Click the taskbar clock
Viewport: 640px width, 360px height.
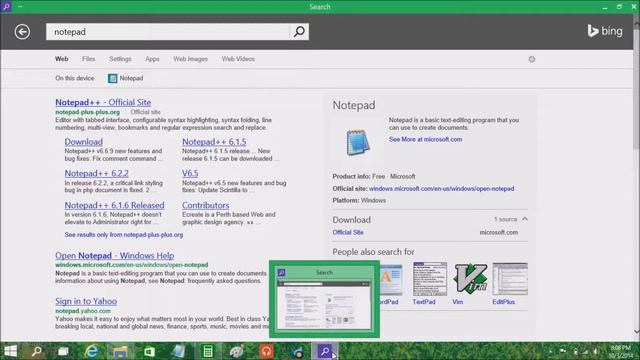click(x=620, y=351)
